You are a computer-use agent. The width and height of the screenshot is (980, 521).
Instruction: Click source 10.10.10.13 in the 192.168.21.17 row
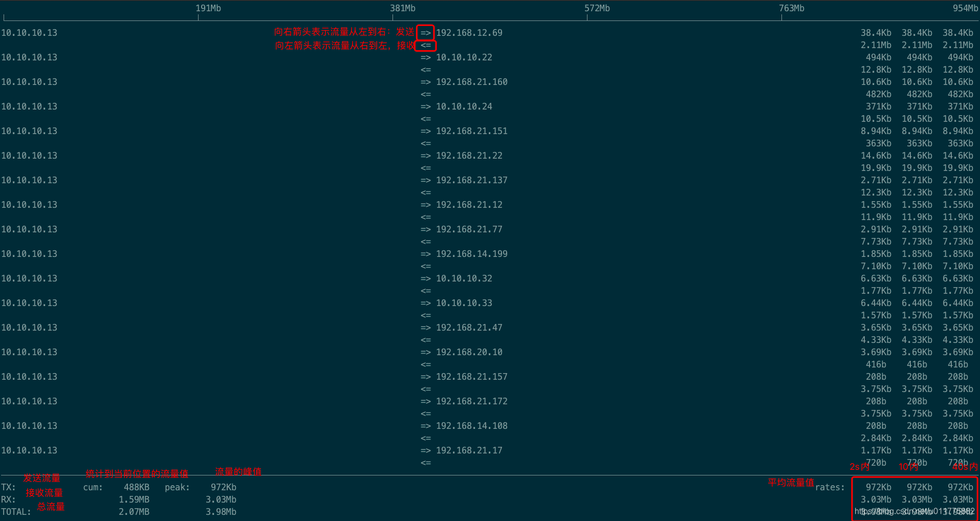tap(29, 450)
